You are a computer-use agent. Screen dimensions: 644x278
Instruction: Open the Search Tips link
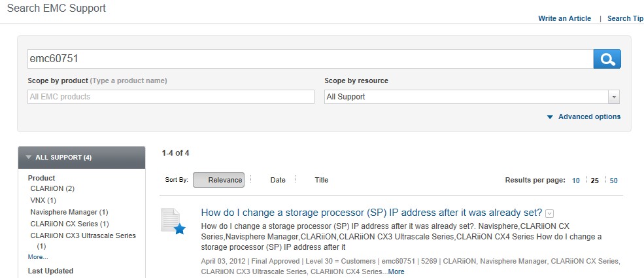click(626, 18)
